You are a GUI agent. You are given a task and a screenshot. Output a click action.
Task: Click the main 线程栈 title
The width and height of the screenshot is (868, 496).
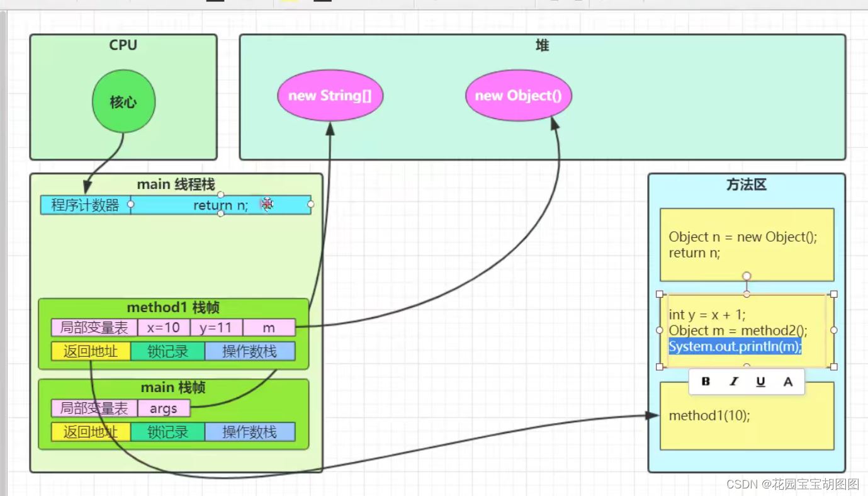[176, 184]
